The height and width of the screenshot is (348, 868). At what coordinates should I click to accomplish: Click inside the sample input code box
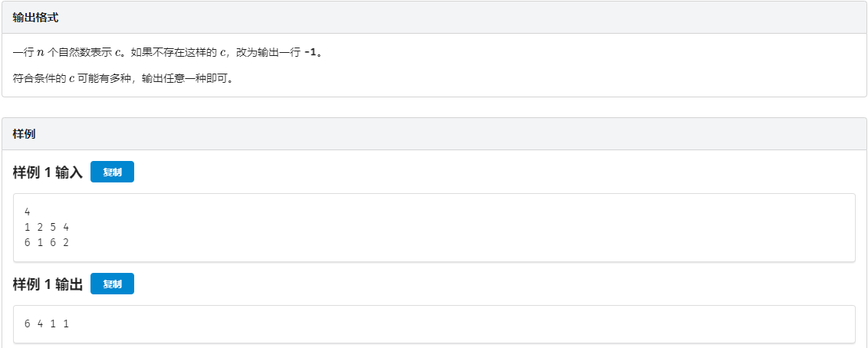pyautogui.click(x=434, y=227)
